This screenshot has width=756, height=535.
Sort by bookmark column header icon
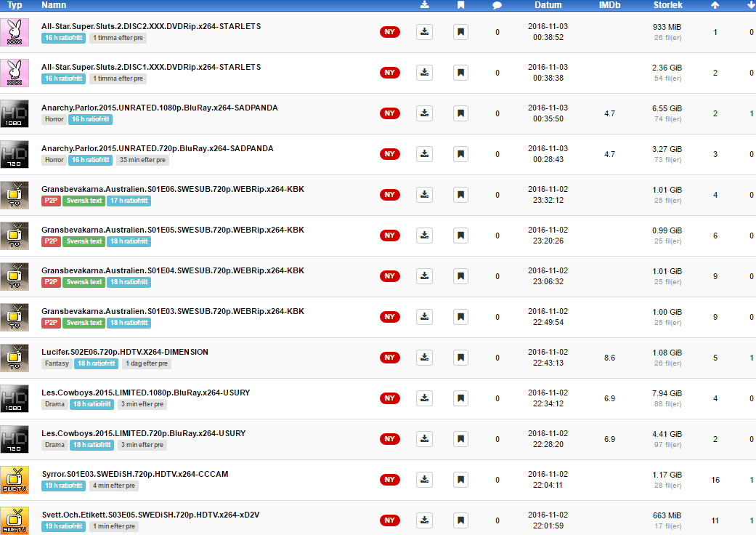pos(461,5)
